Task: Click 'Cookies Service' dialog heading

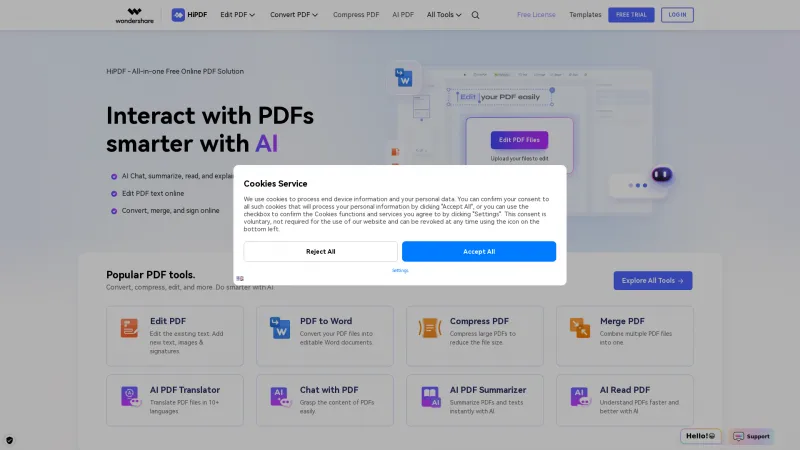Action: pos(275,184)
